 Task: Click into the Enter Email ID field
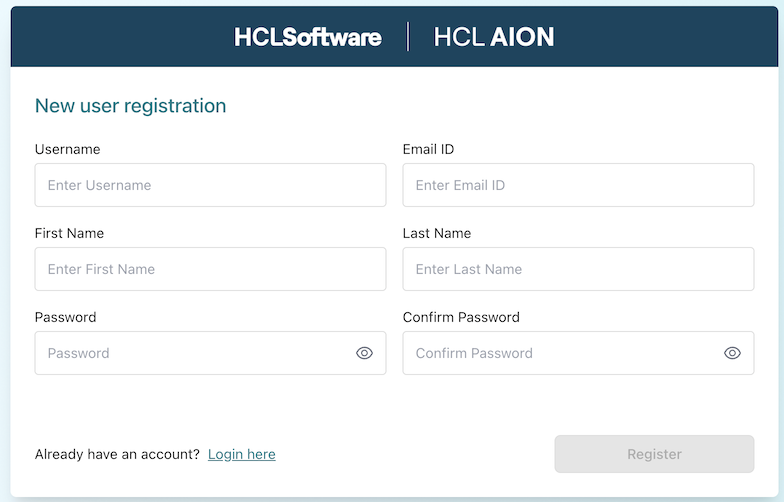point(578,185)
